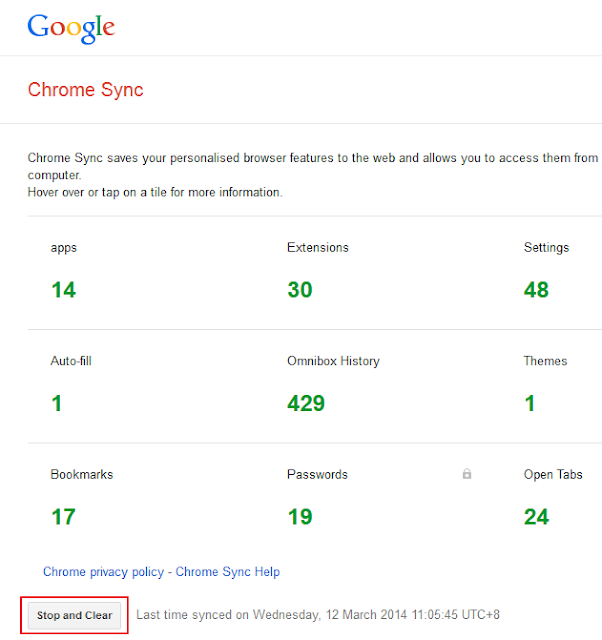This screenshot has height=640, width=602.
Task: Click the Open Tabs count 24
Action: coord(536,517)
